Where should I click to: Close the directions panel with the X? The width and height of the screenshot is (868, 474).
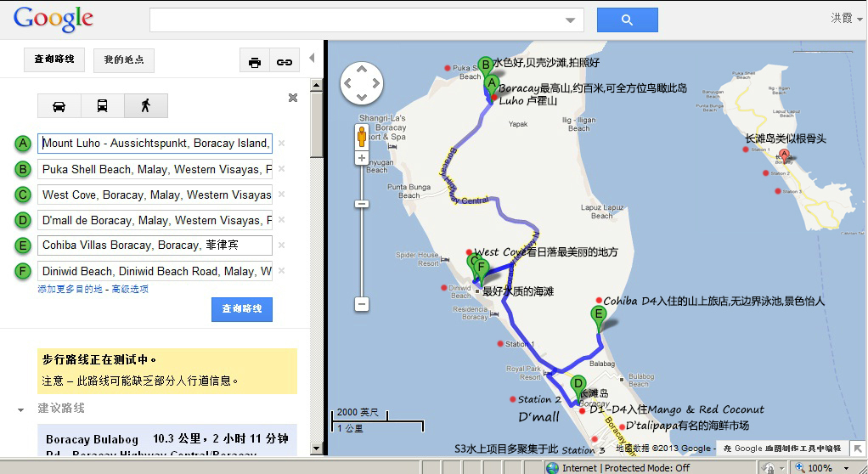tap(293, 98)
